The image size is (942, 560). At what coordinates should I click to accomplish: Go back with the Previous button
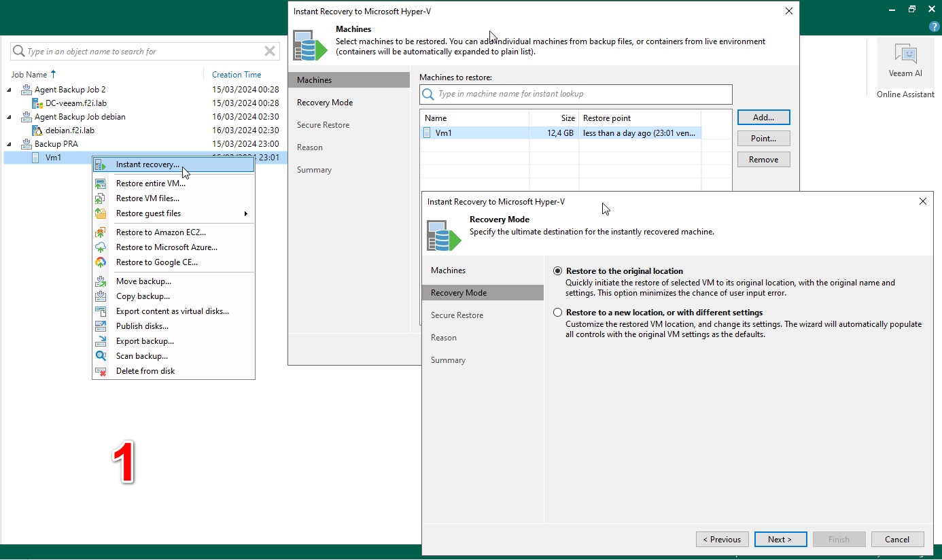click(722, 540)
